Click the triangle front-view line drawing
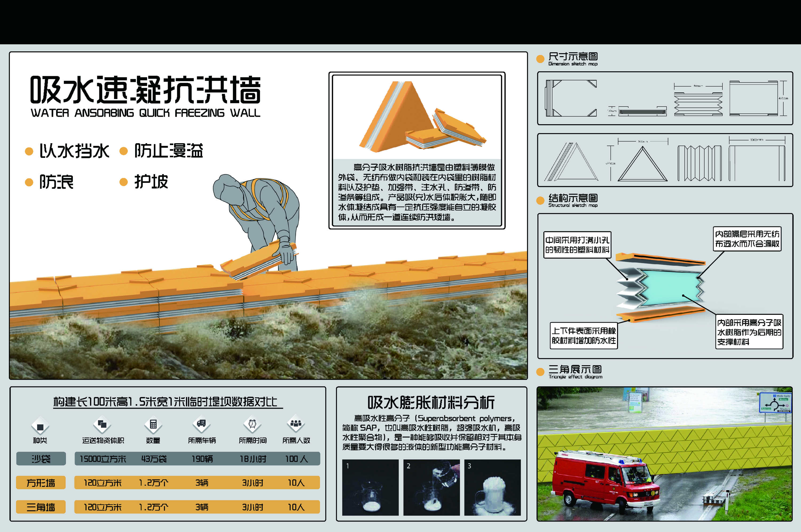Screen dimensions: 801x532 pos(642,164)
